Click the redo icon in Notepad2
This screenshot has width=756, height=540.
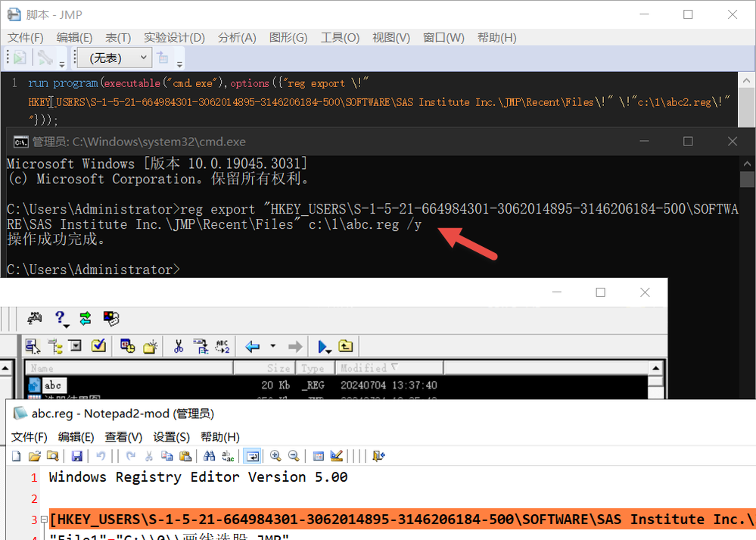tap(131, 455)
